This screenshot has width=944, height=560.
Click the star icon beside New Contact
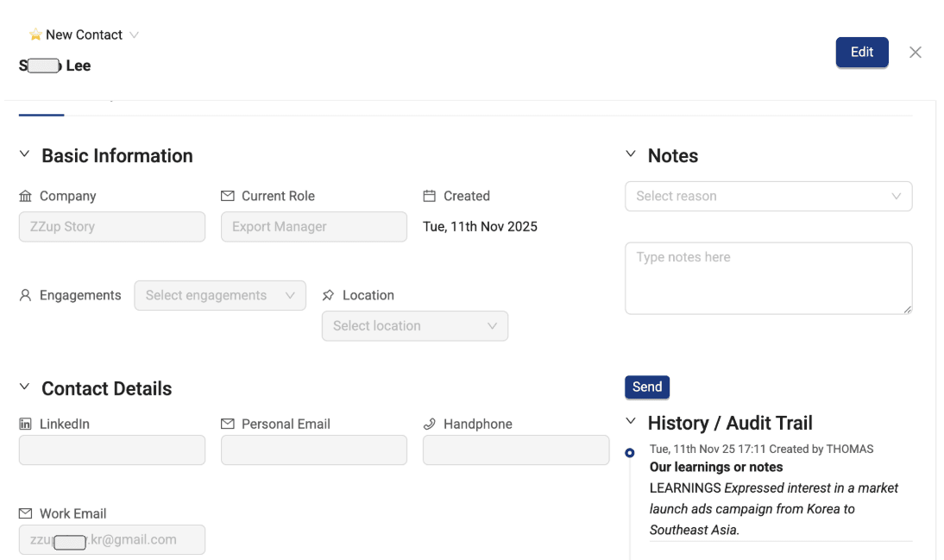click(34, 35)
